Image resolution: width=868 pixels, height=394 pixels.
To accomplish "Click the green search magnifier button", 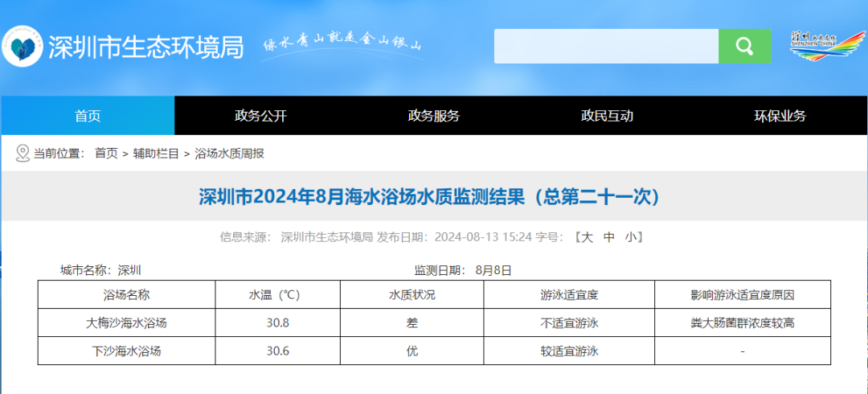I will [x=744, y=46].
